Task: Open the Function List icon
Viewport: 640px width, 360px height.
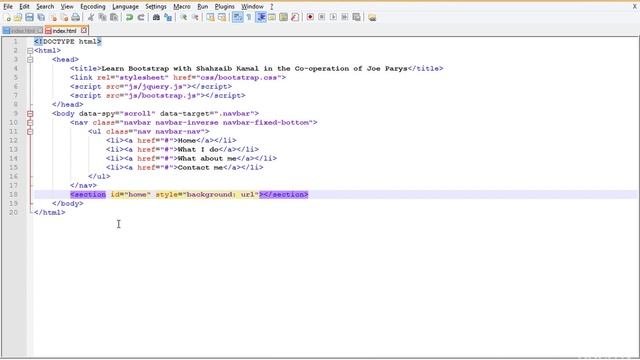Action: (295, 17)
